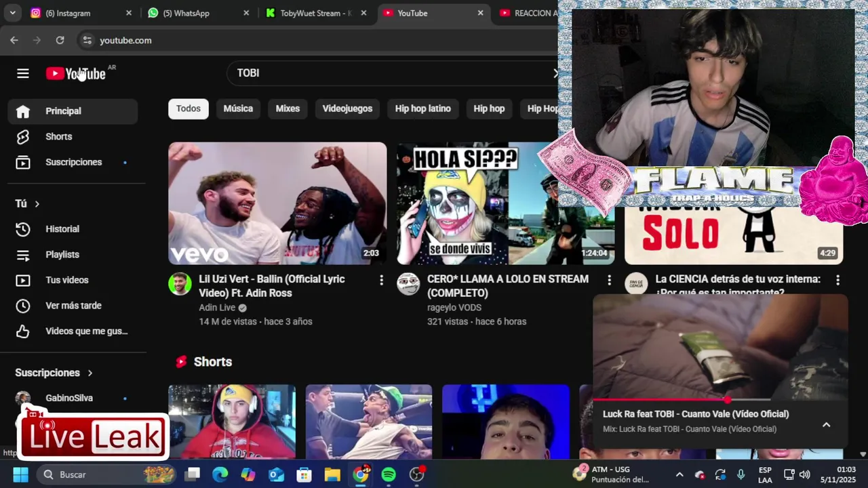Click the browser back arrow
This screenshot has width=868, height=488.
pos(14,41)
